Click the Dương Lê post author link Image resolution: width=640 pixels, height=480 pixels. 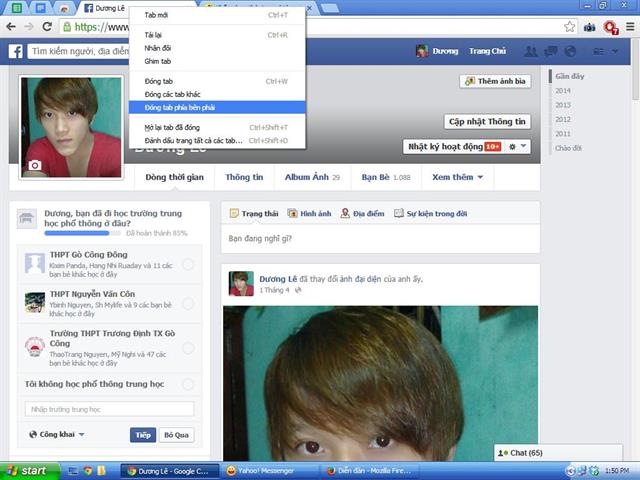(x=278, y=279)
